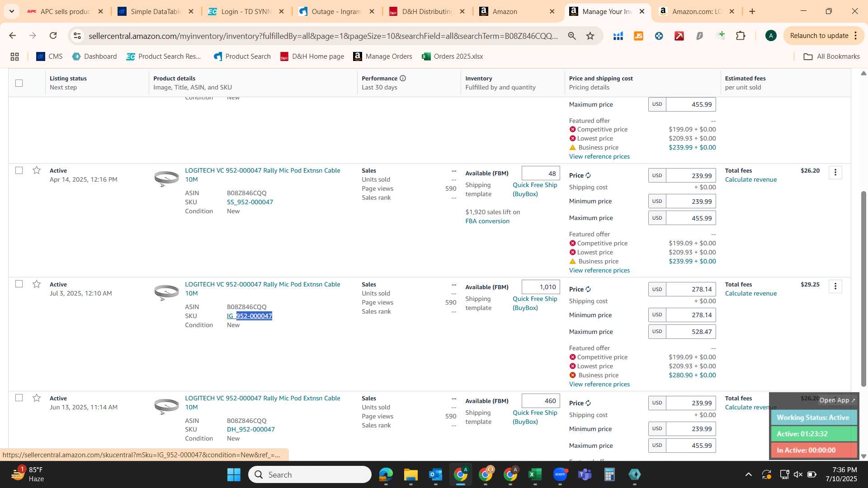
Task: Open Calculator from the taskbar
Action: tap(609, 474)
